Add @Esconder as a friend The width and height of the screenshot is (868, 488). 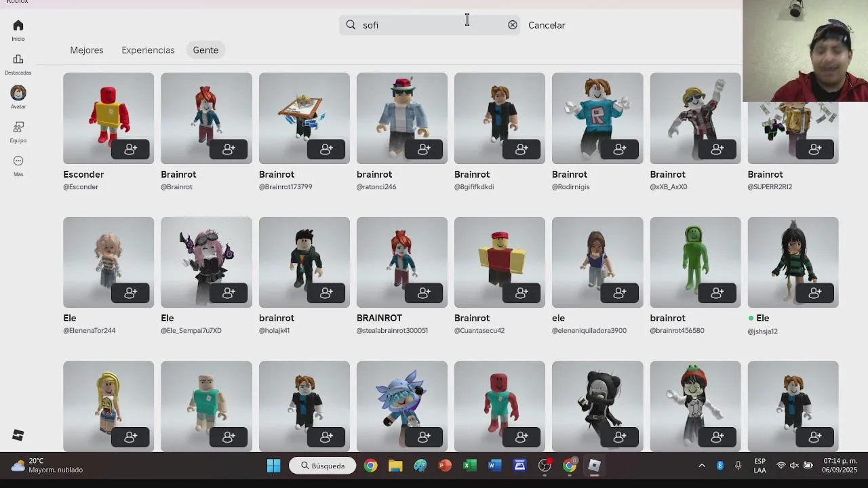tap(131, 149)
